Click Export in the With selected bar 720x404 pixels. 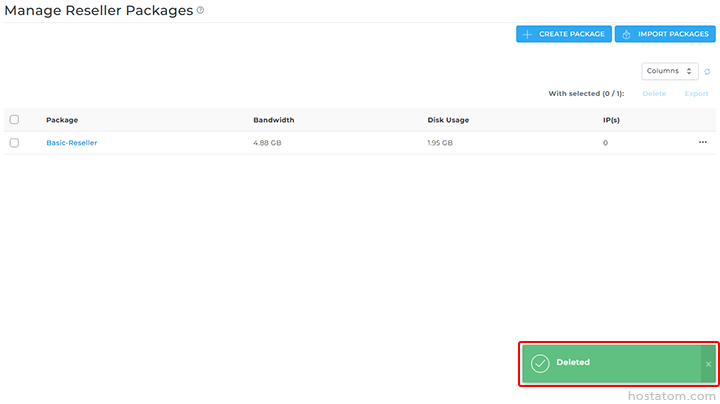[x=696, y=93]
